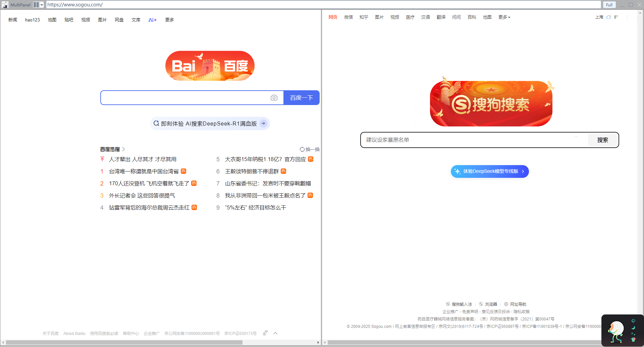644x347 pixels.
Task: Select the split-panel layout icon
Action: click(36, 5)
